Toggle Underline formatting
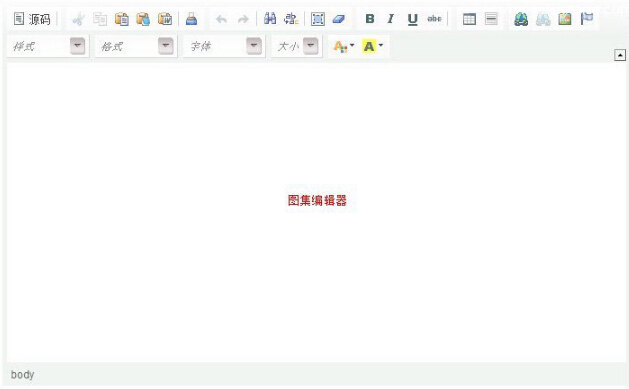629x389 pixels. point(412,19)
